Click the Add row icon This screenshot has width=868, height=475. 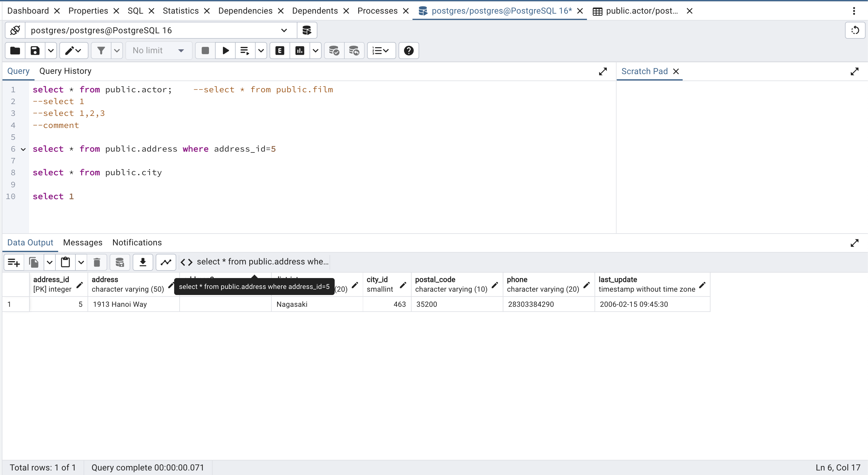(14, 262)
